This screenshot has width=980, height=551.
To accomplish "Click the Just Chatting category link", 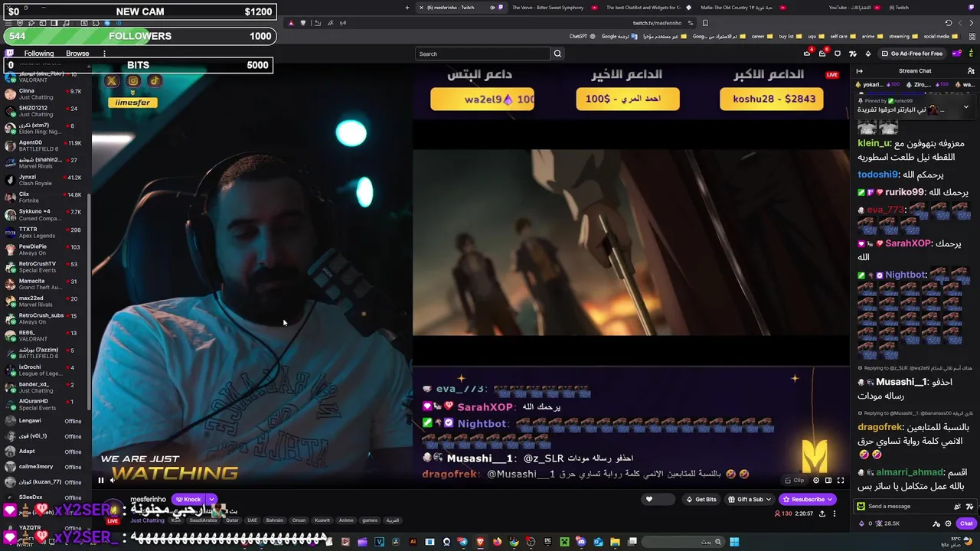I will [147, 520].
